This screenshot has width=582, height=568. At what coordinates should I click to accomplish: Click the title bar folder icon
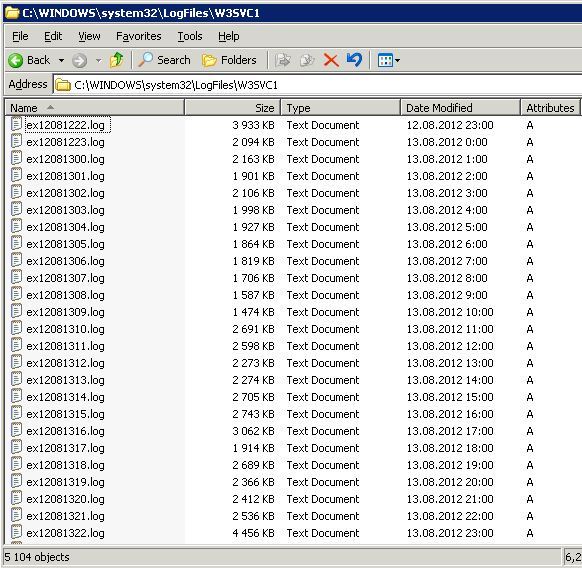tap(12, 13)
